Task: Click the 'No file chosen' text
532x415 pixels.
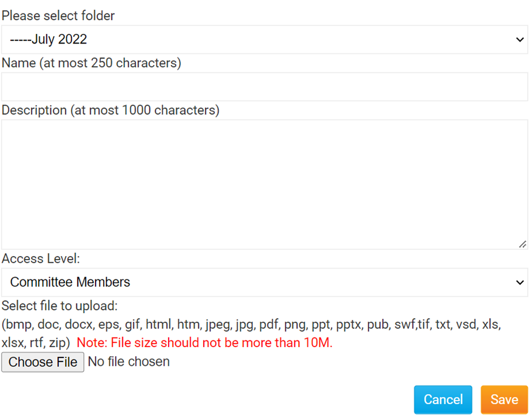Action: (129, 362)
